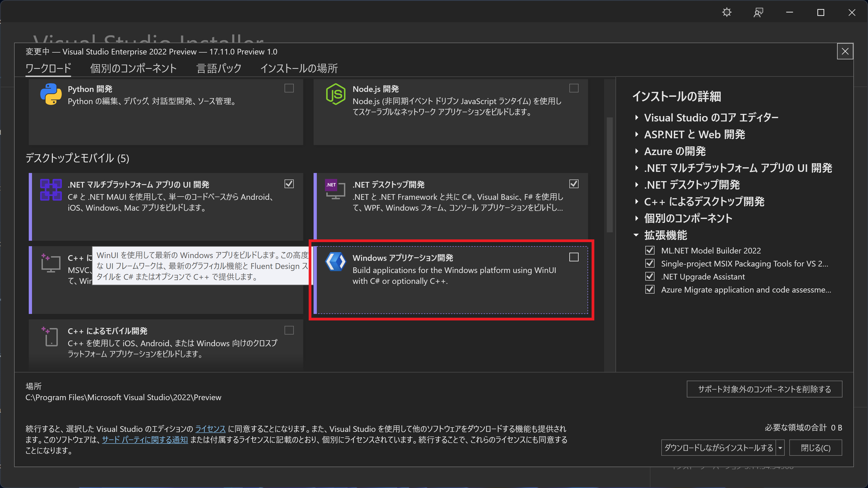Click the C++ desktop development monitor icon
The image size is (868, 488).
point(50,263)
